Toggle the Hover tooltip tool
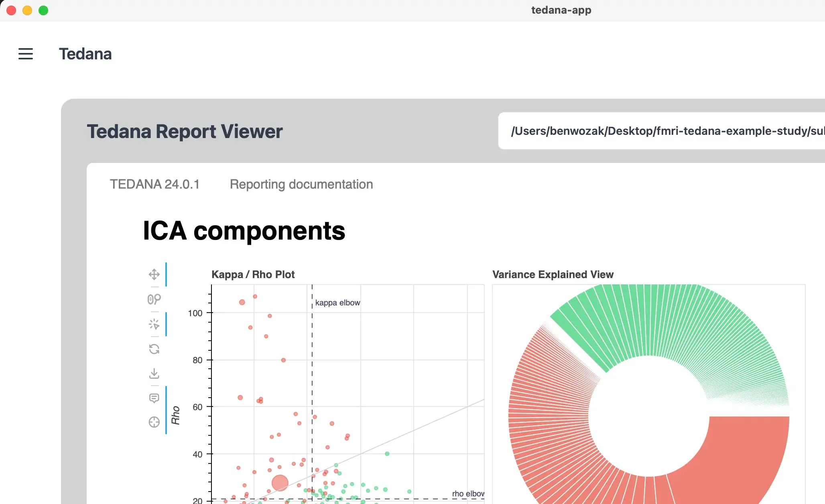This screenshot has height=504, width=825. [x=154, y=398]
